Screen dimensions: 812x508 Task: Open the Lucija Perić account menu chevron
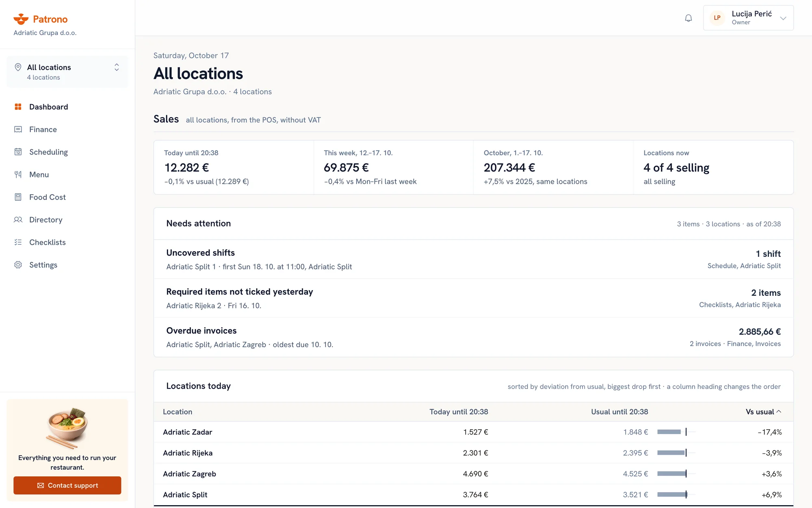[x=783, y=18]
